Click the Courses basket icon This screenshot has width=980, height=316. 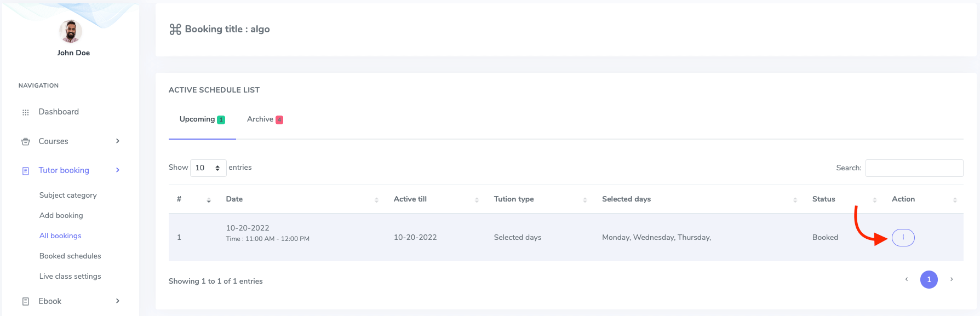click(25, 141)
